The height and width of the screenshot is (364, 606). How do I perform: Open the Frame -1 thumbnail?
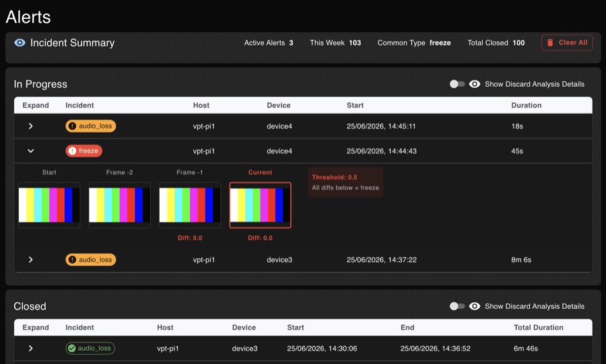[x=190, y=205]
